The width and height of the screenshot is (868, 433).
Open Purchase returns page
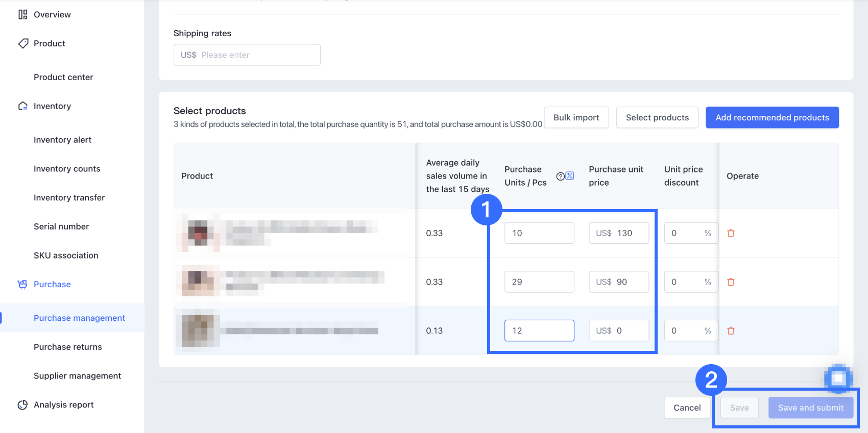click(68, 347)
